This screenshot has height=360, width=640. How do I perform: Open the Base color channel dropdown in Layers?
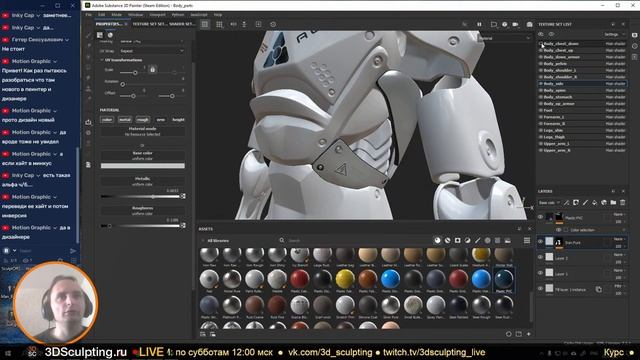pyautogui.click(x=549, y=202)
